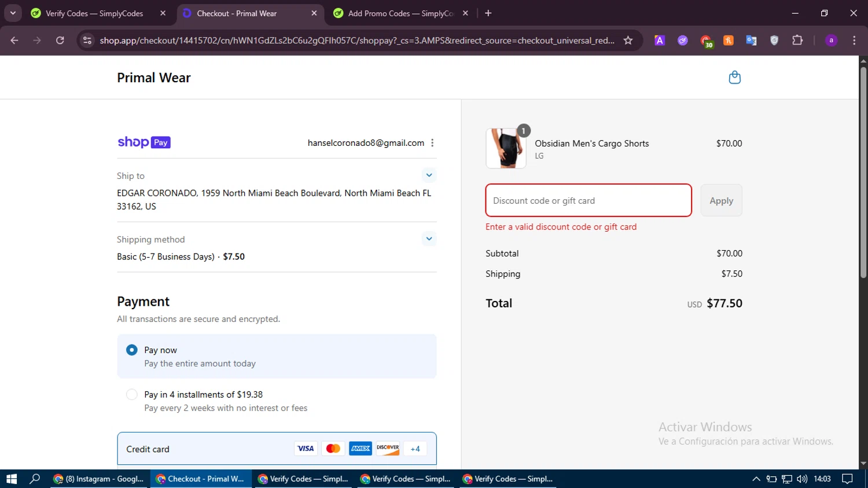868x488 pixels.
Task: Open account options three-dot menu beside email
Action: pyautogui.click(x=432, y=143)
